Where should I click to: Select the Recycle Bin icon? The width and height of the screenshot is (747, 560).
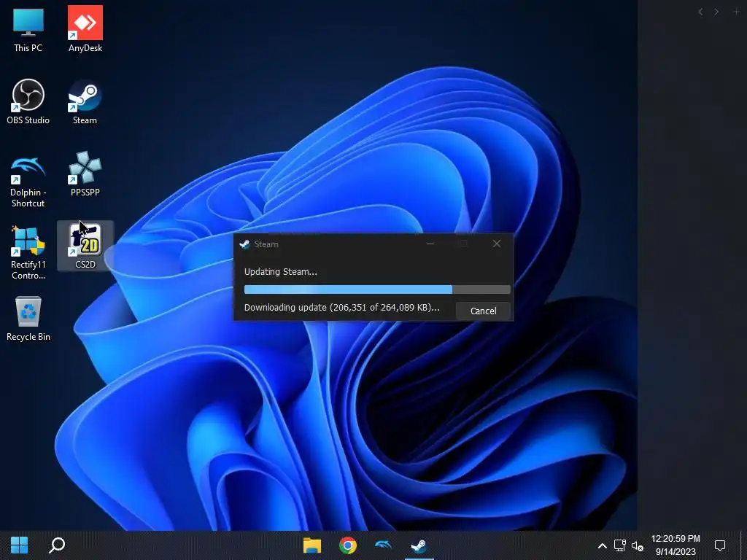[x=28, y=319]
